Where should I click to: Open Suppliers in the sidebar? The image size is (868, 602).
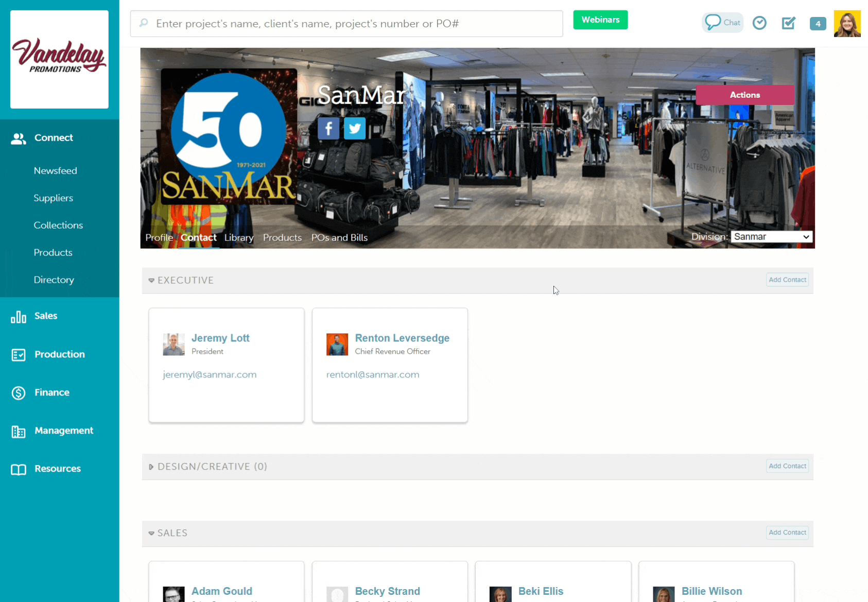(x=54, y=198)
